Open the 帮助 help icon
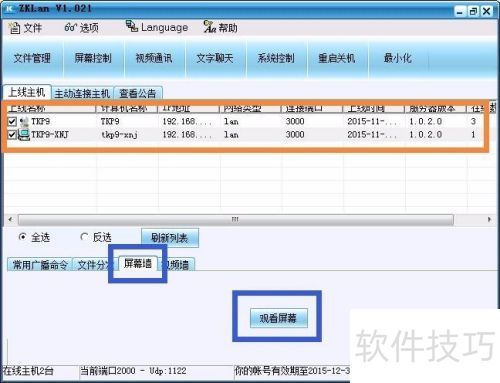Image resolution: width=500 pixels, height=383 pixels. pyautogui.click(x=210, y=27)
